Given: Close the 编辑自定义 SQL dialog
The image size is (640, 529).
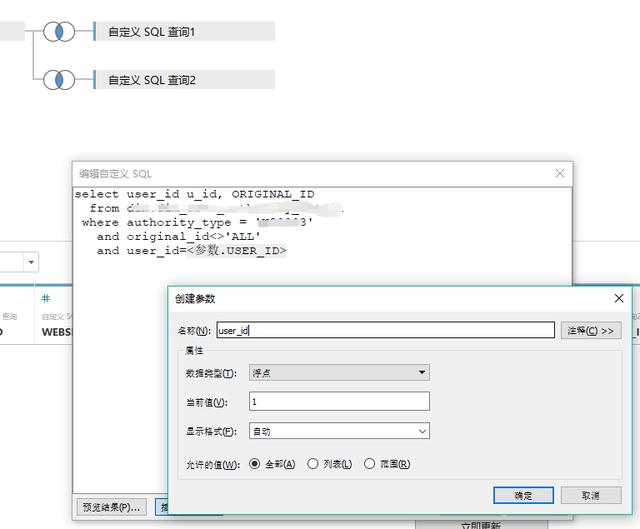Looking at the screenshot, I should [x=560, y=173].
